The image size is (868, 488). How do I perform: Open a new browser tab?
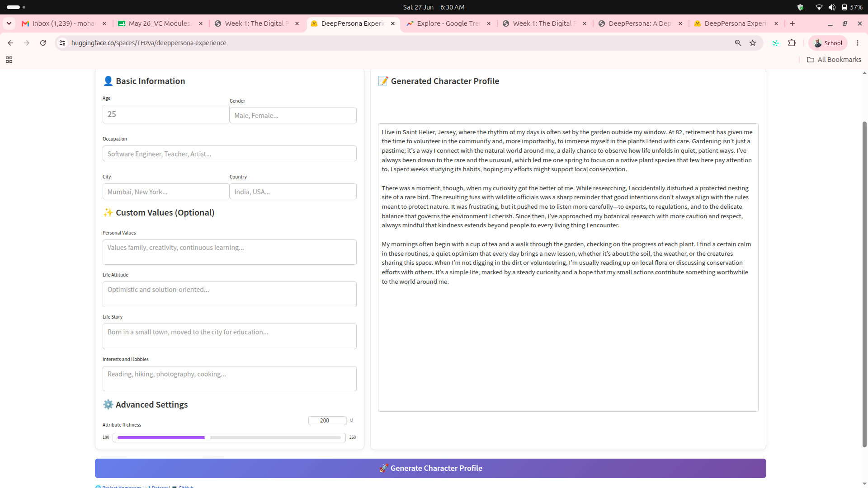(x=793, y=23)
